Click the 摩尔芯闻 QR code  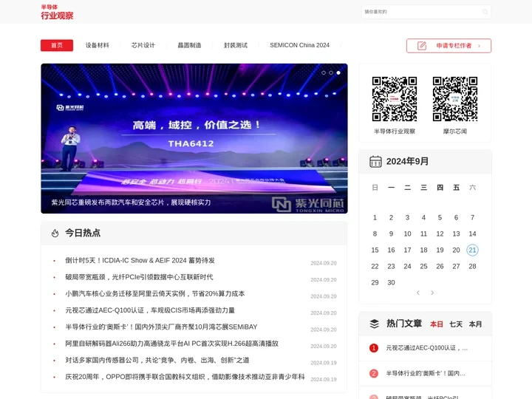point(455,99)
